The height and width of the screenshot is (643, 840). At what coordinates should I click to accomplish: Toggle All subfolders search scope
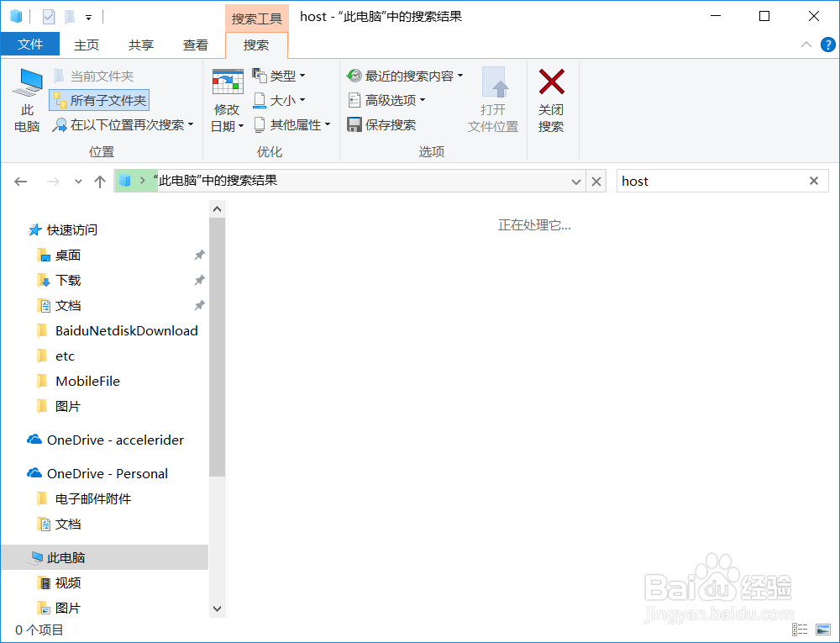click(x=99, y=100)
